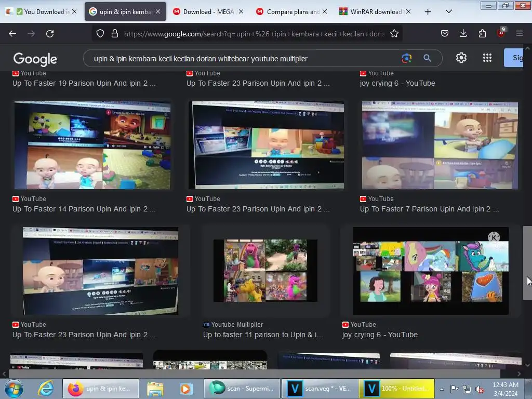The width and height of the screenshot is (532, 399).
Task: Click the horizontal scrollbar at page bottom
Action: click(254, 374)
